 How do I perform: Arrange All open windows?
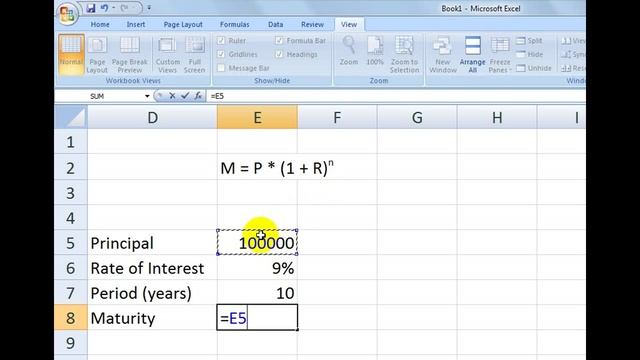472,55
